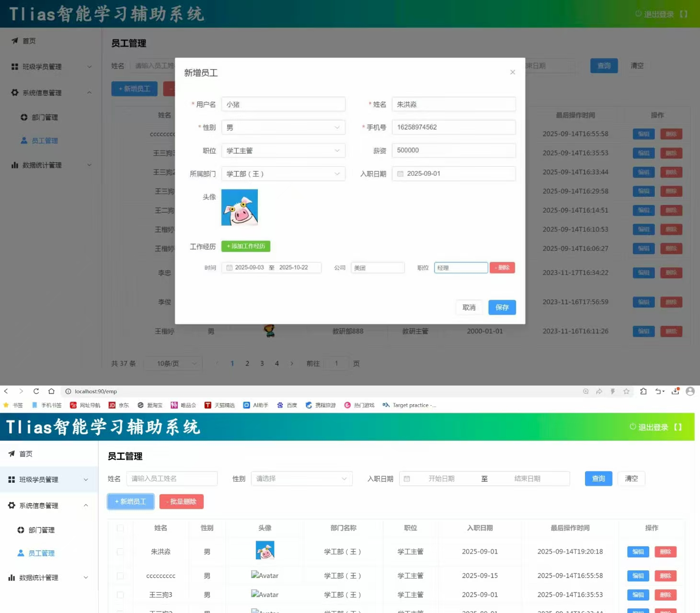This screenshot has width=700, height=613.
Task: Open the 百度 bookmark
Action: click(287, 405)
